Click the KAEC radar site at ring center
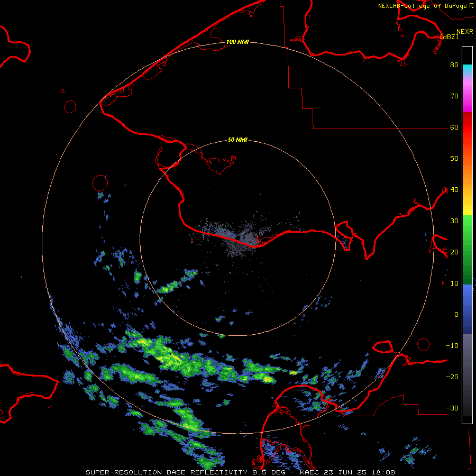 pyautogui.click(x=238, y=237)
